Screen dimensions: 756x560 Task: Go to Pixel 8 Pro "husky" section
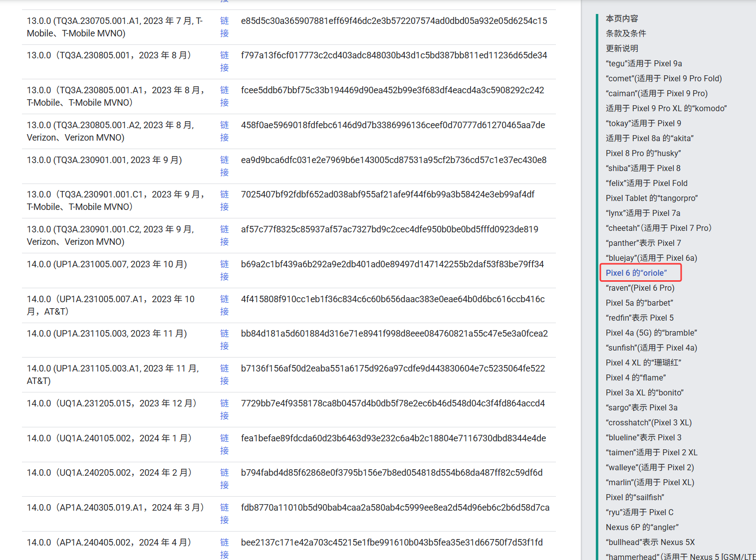tap(643, 153)
